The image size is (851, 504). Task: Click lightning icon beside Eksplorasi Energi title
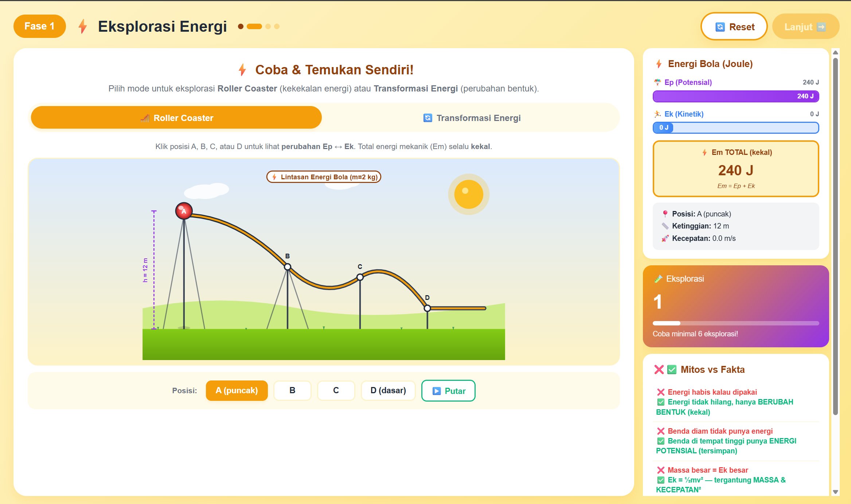[x=83, y=26]
